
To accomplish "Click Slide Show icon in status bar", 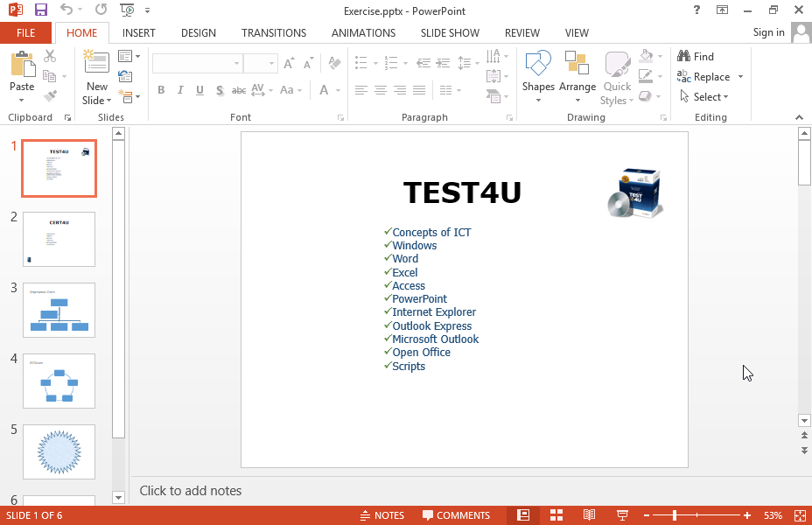I will pyautogui.click(x=622, y=515).
